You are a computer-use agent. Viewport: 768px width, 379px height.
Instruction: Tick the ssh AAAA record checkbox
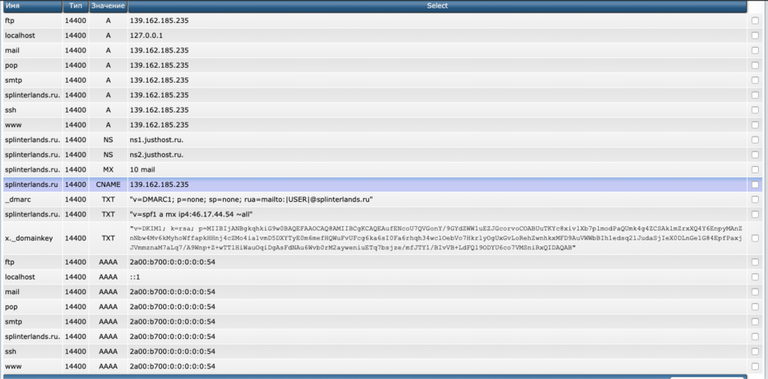point(755,351)
